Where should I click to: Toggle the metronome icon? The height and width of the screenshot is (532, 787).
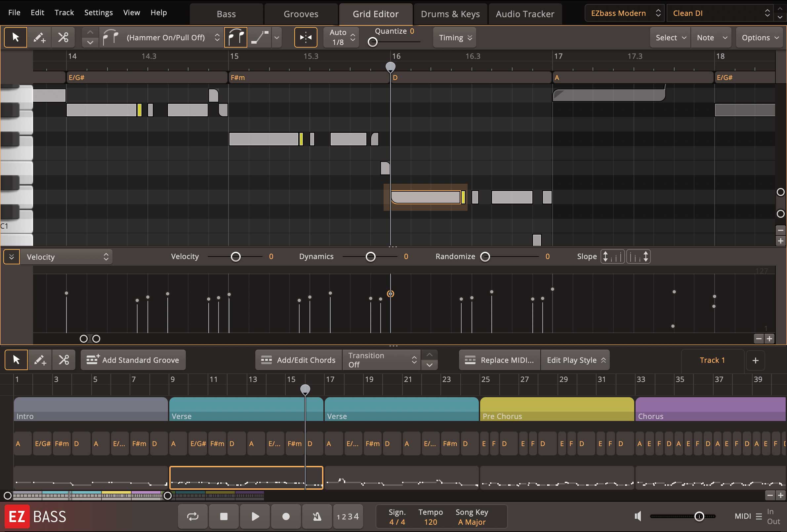point(317,516)
